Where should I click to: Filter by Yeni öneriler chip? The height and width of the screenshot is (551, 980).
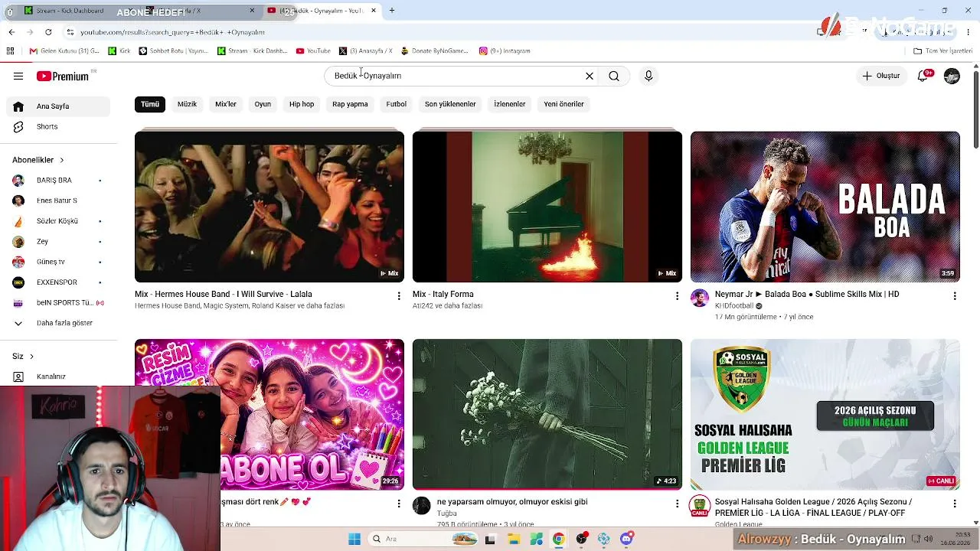click(x=563, y=104)
